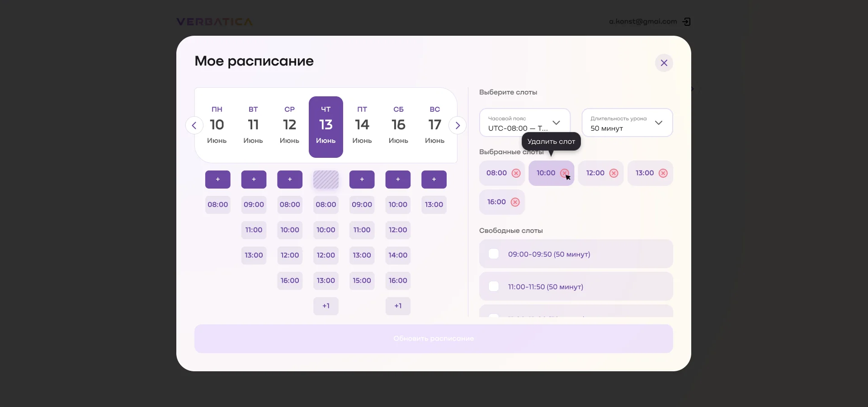Image resolution: width=868 pixels, height=407 pixels.
Task: Click Saturday's 14:00 slot
Action: [x=398, y=256]
